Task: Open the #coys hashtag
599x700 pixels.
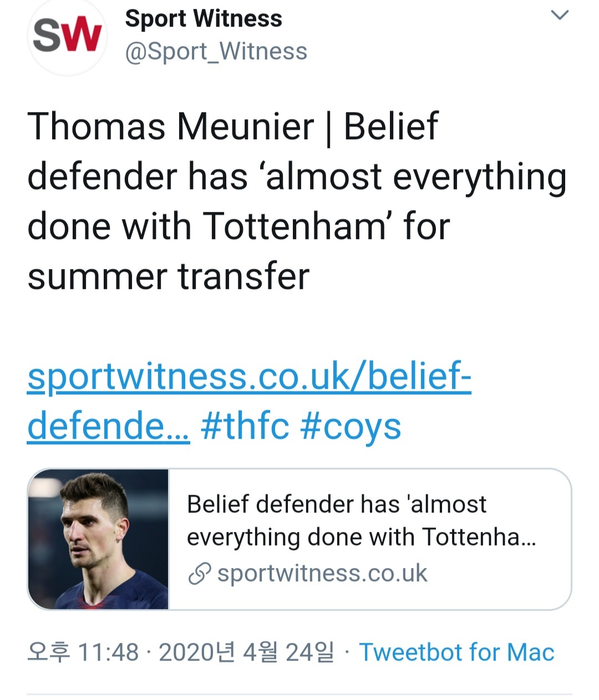Action: (x=350, y=427)
